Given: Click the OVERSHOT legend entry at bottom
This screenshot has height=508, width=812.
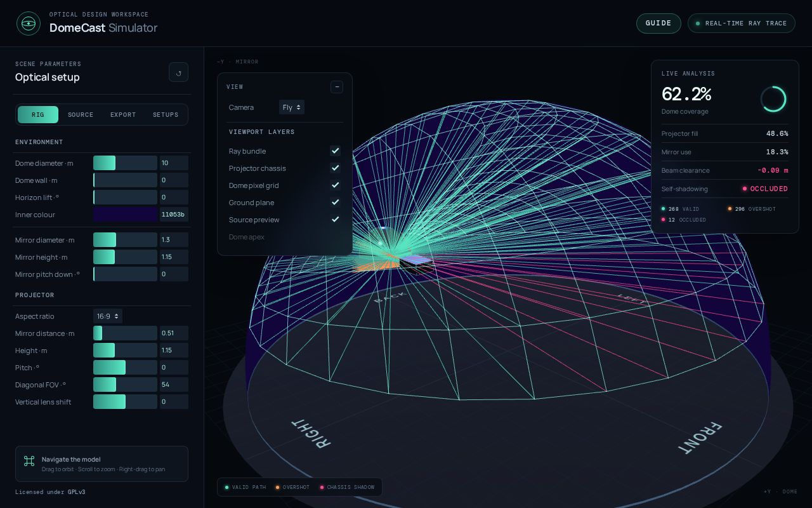Looking at the screenshot, I should coord(292,487).
